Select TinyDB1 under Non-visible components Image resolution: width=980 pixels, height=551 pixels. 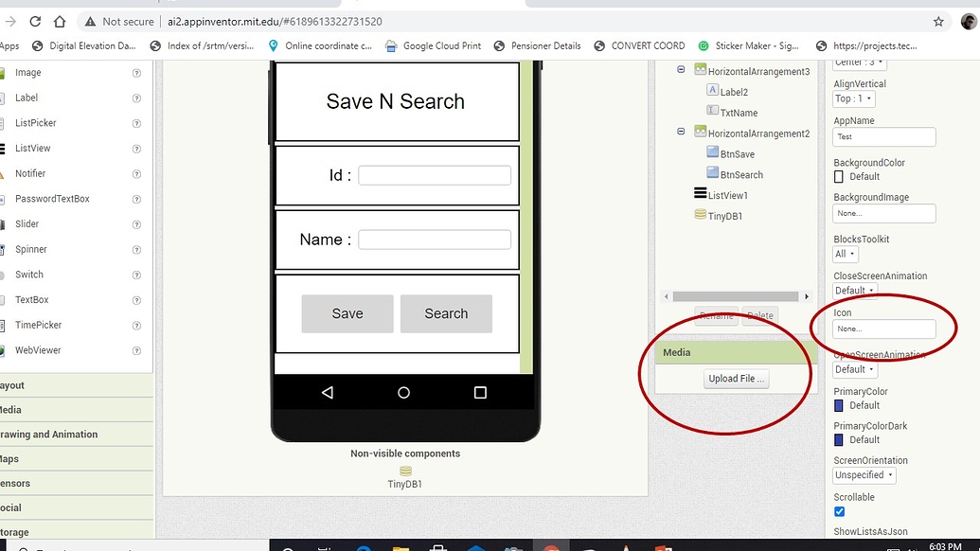[404, 471]
